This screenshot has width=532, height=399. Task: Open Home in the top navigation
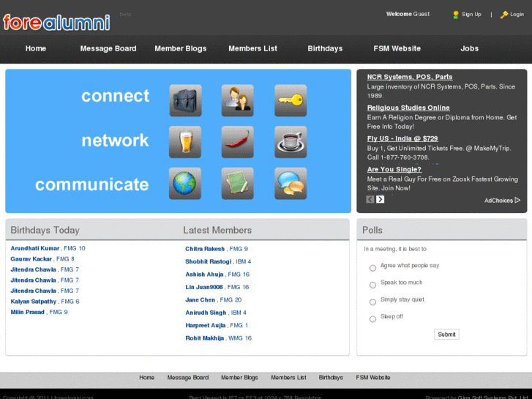(x=36, y=48)
